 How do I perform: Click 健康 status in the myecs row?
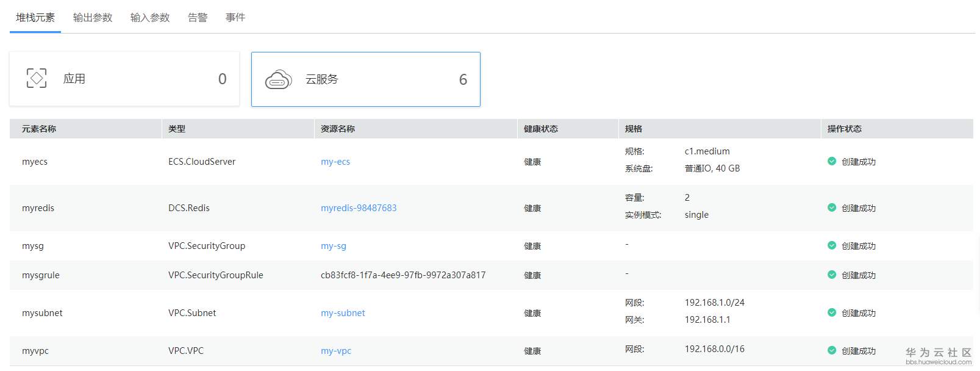[x=532, y=162]
